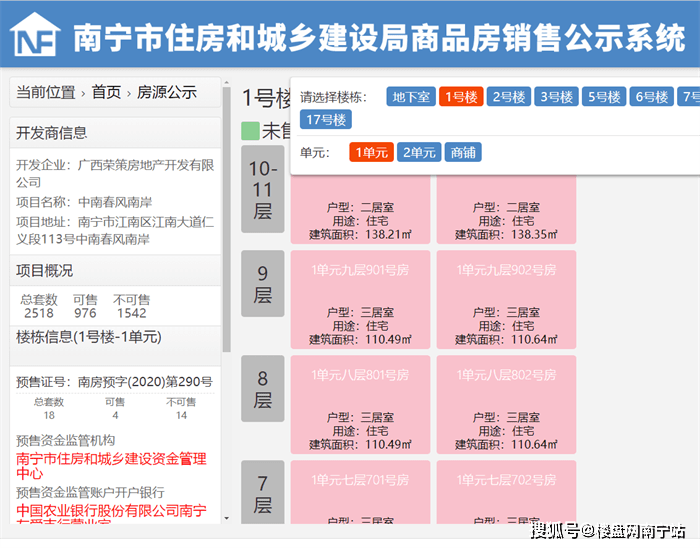Click the sidebar scrollbar down arrow

[x=226, y=518]
